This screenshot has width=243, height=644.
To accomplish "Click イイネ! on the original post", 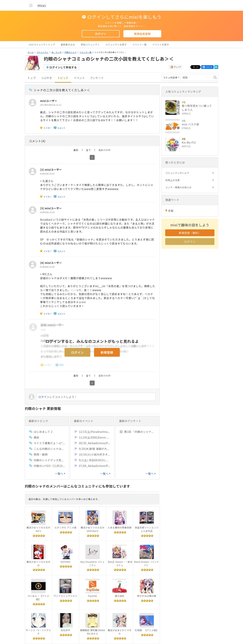I will click(46, 128).
